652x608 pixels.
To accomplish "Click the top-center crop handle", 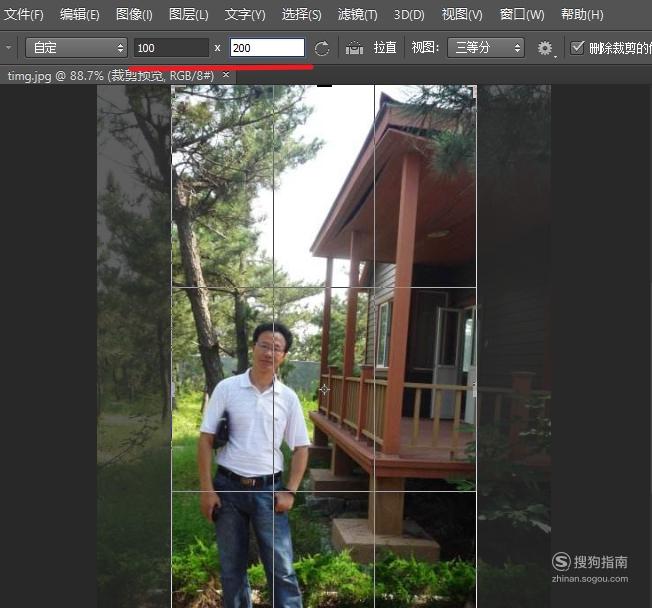I will click(324, 86).
